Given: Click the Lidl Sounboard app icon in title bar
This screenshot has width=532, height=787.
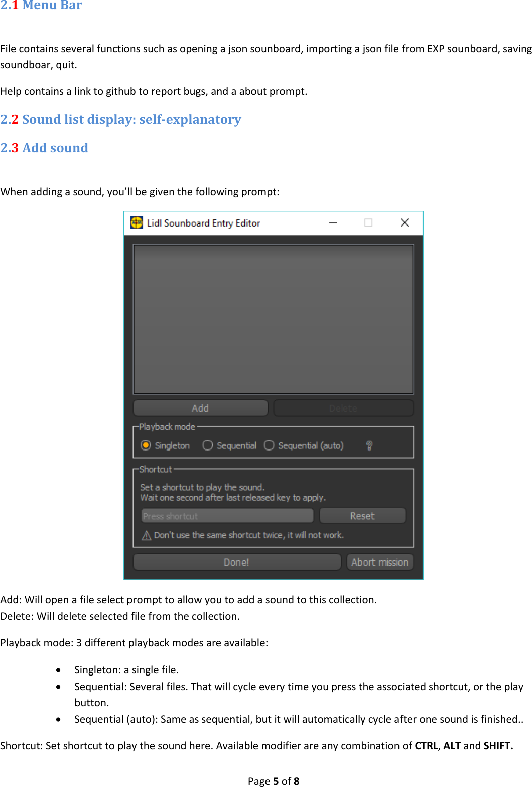Looking at the screenshot, I should tap(137, 222).
